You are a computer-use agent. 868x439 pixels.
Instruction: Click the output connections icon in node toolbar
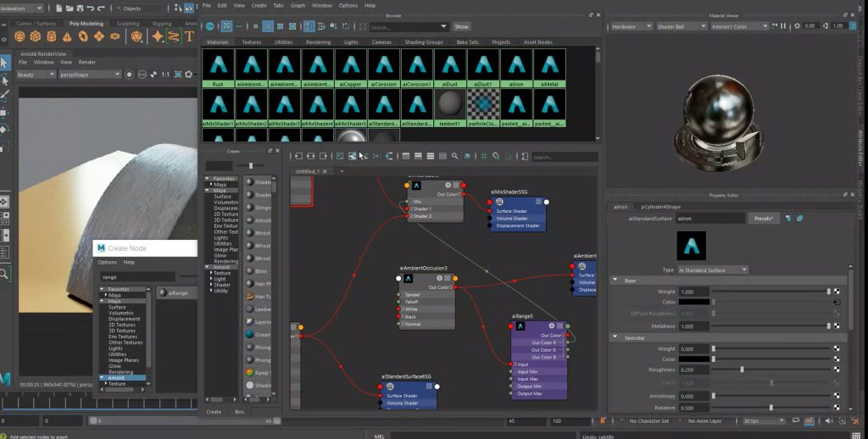(x=323, y=157)
